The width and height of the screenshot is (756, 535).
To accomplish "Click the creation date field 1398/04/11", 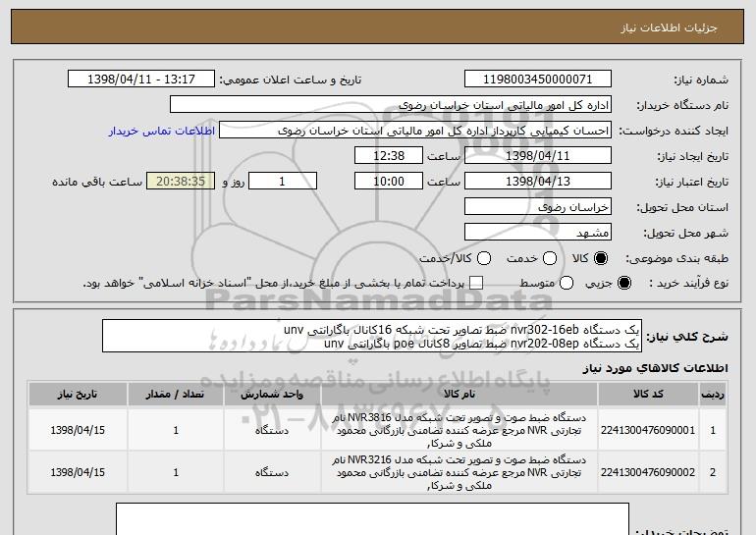I will click(x=538, y=156).
